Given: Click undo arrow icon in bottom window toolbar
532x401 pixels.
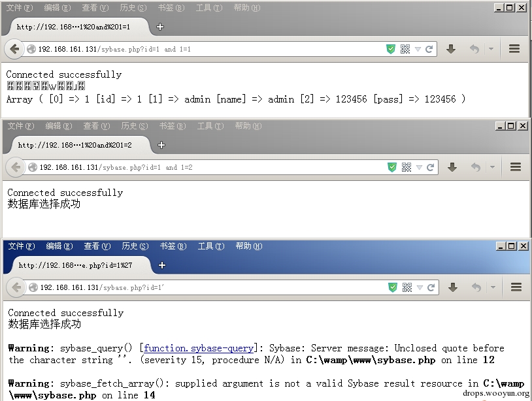Looking at the screenshot, I should point(476,287).
